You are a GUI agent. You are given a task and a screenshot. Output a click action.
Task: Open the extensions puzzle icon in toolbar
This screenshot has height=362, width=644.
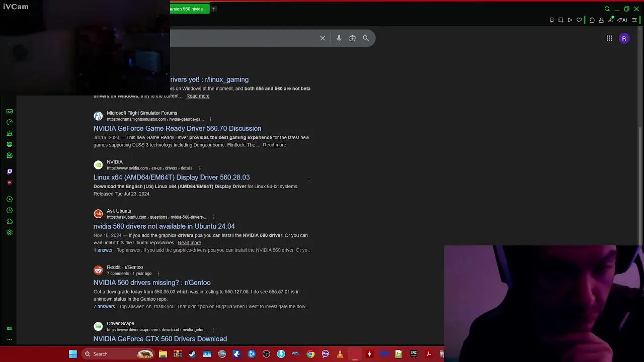coord(592,20)
